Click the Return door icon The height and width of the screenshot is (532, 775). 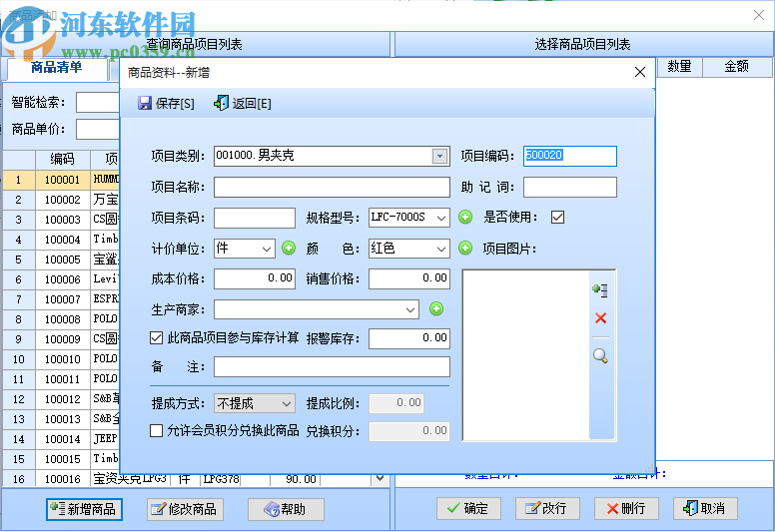coord(221,103)
